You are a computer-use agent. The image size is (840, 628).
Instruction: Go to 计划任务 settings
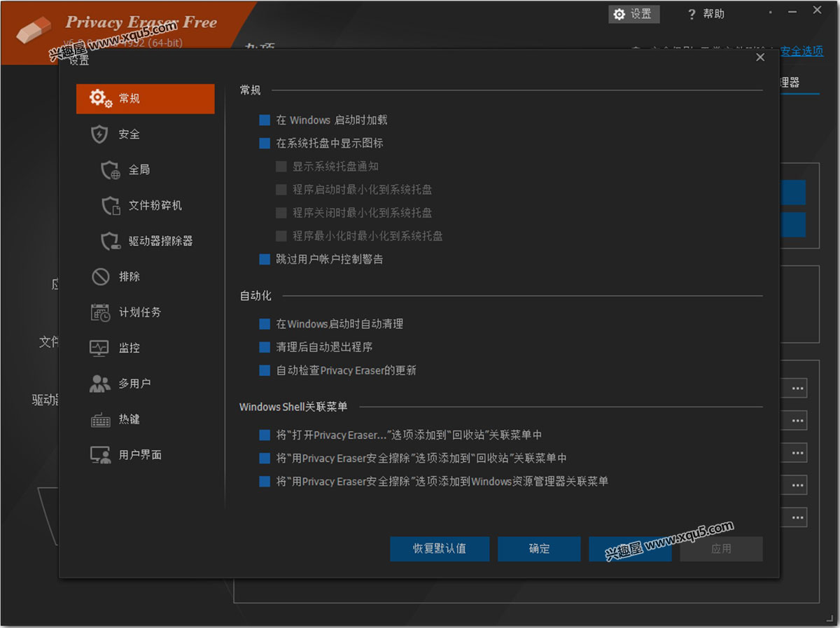(x=146, y=313)
